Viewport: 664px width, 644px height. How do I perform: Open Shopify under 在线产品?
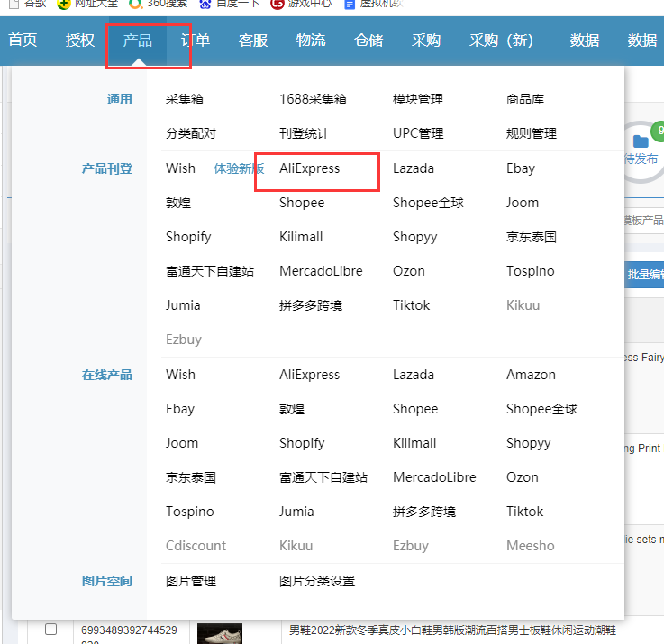pyautogui.click(x=302, y=443)
